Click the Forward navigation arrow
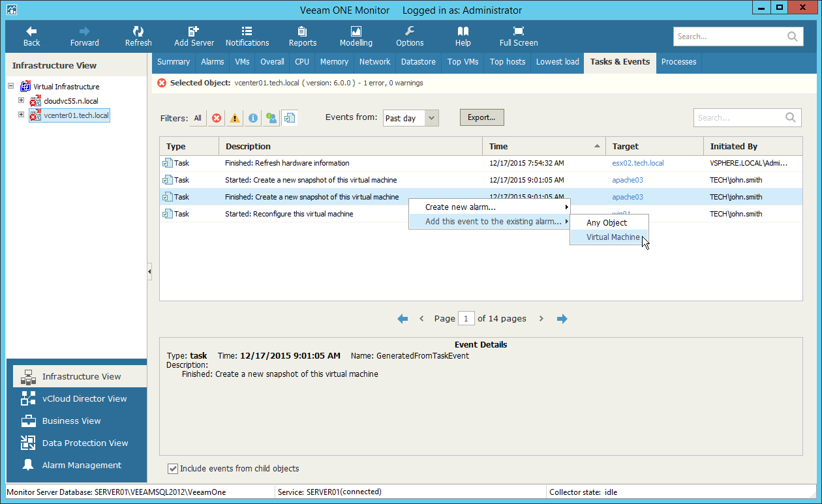Viewport: 822px width, 504px height. (85, 37)
